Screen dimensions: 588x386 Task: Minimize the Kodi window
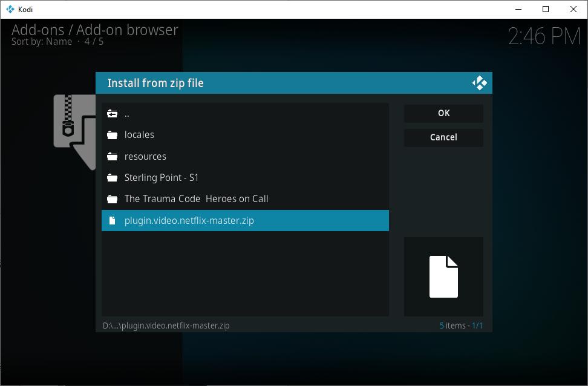(x=518, y=9)
